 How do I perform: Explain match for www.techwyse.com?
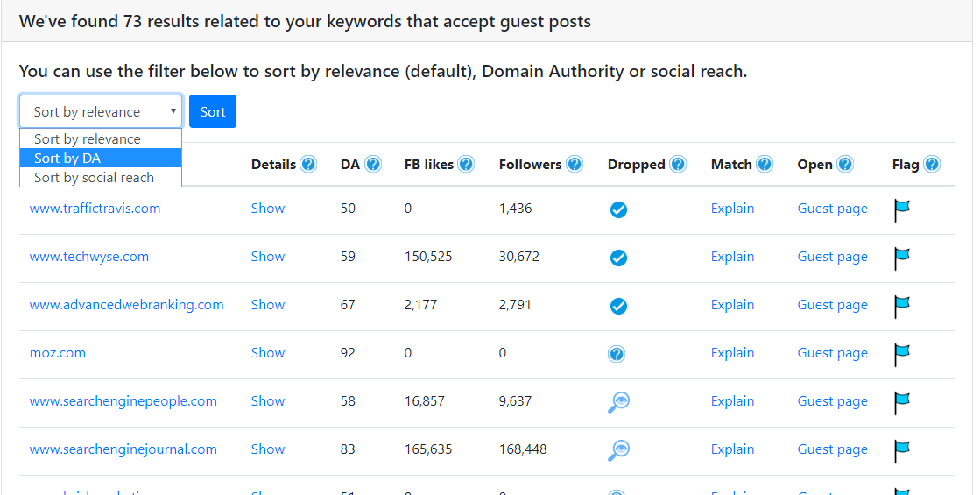coord(732,256)
